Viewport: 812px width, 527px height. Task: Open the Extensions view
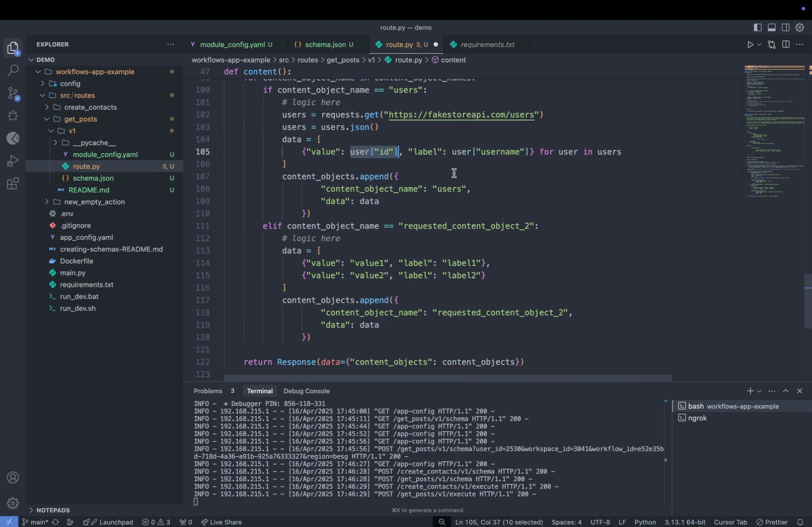point(13,184)
